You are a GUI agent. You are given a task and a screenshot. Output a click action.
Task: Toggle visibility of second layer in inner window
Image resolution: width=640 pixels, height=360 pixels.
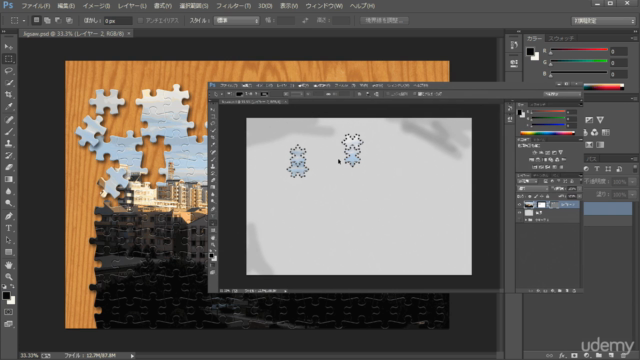520,213
